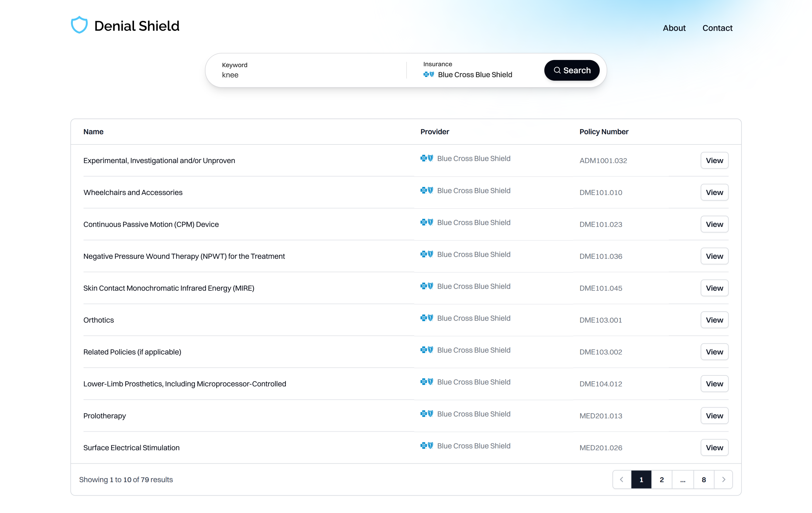View the Wheelchairs and Accessories policy
This screenshot has height=513, width=812.
point(714,192)
